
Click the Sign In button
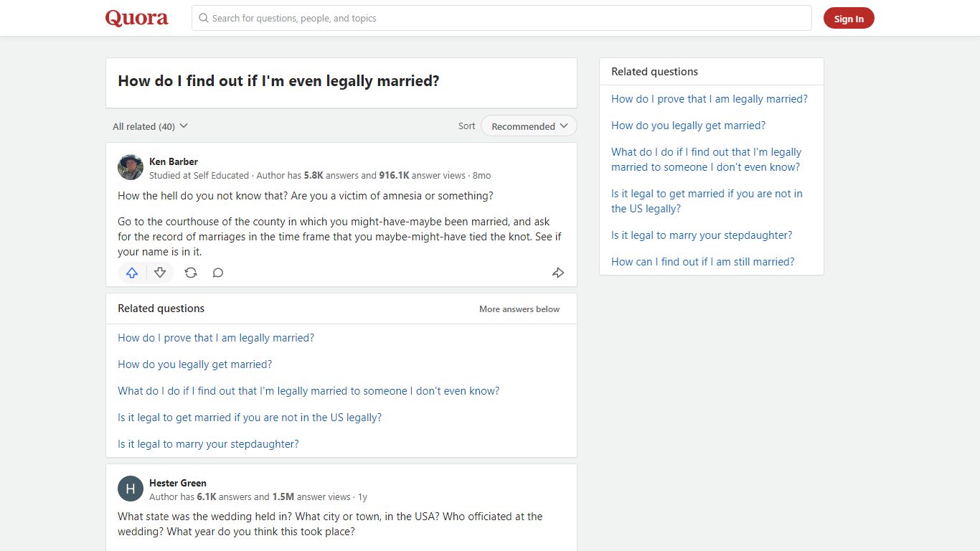coord(849,19)
